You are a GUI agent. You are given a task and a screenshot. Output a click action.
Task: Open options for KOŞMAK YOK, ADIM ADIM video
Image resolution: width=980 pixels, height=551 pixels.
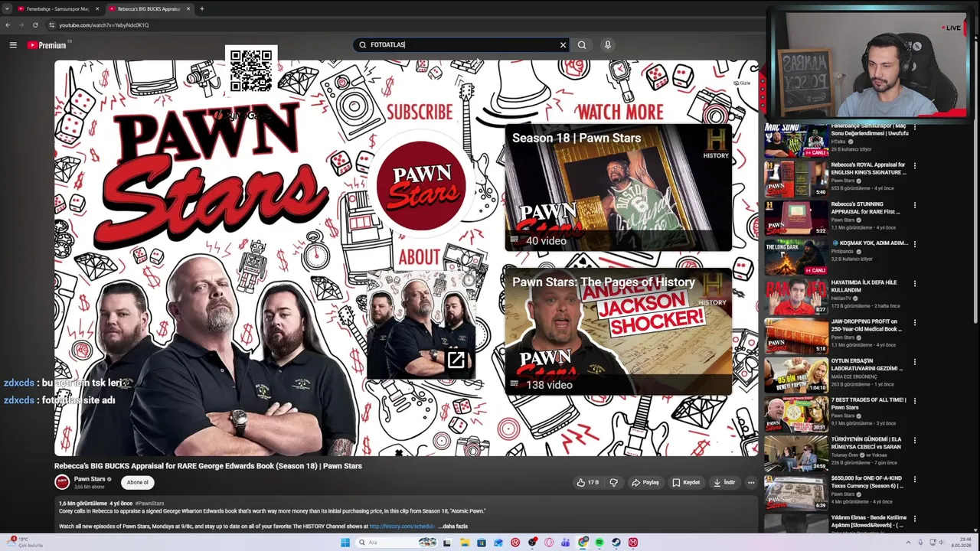(914, 244)
